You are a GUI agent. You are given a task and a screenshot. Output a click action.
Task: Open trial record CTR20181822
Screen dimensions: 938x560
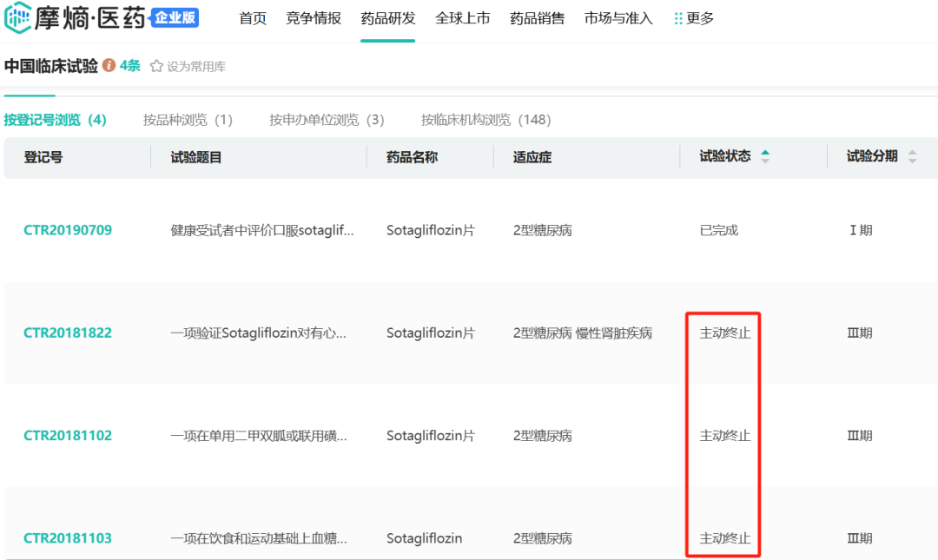coord(68,333)
